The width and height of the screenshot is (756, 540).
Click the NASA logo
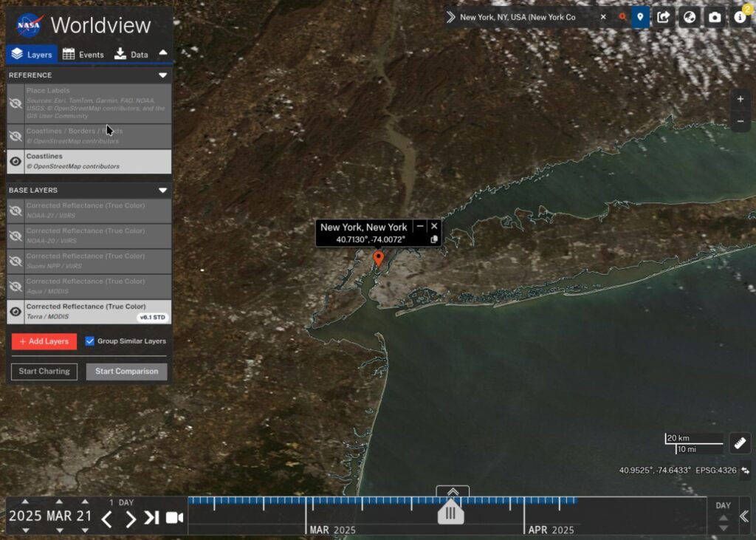(30, 25)
